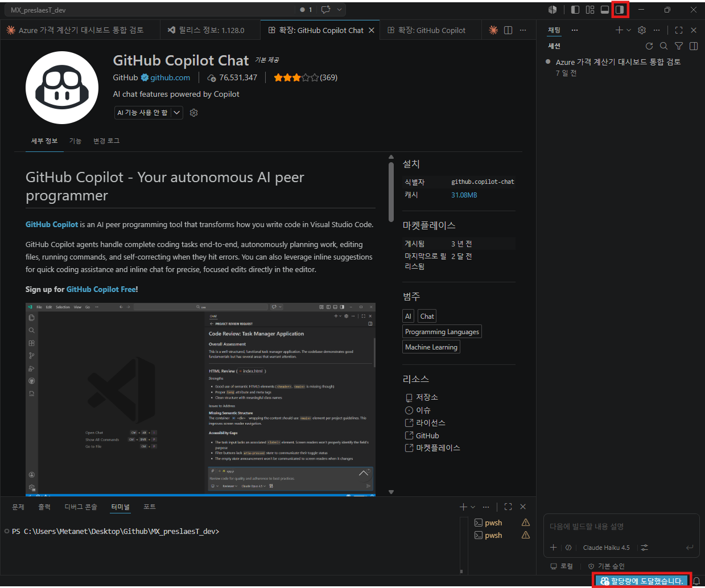The width and height of the screenshot is (705, 588).
Task: Select the 변경 로그 tab
Action: click(106, 141)
